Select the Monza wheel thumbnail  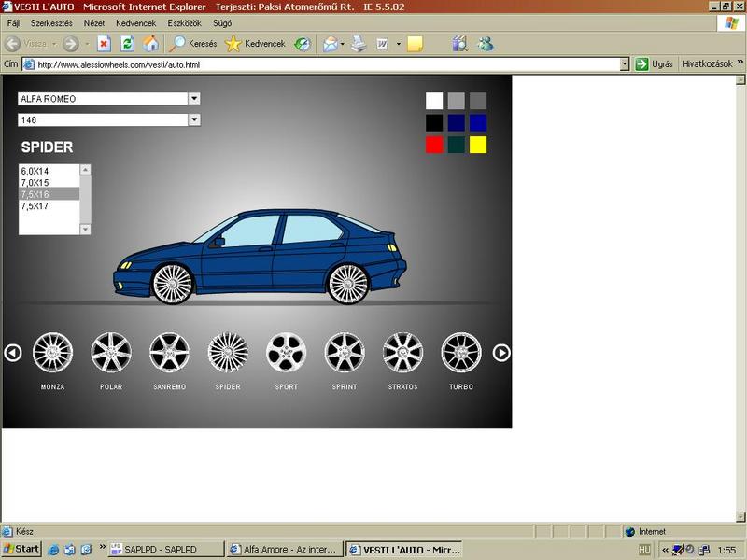tap(52, 353)
